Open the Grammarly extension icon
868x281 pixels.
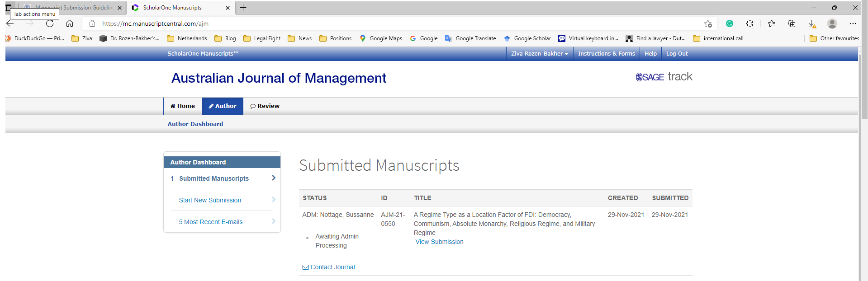click(x=730, y=23)
